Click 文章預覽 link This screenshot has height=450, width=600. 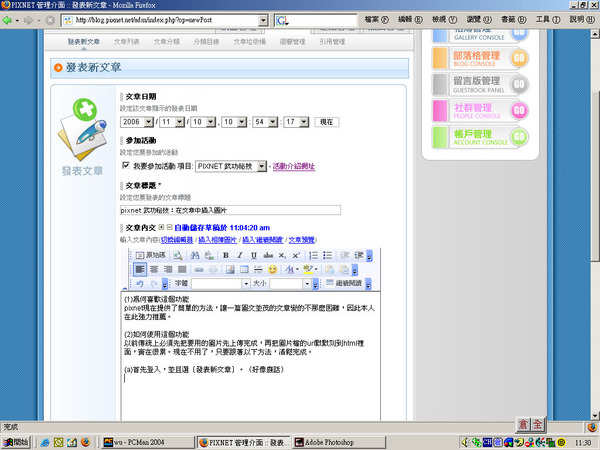tap(302, 240)
